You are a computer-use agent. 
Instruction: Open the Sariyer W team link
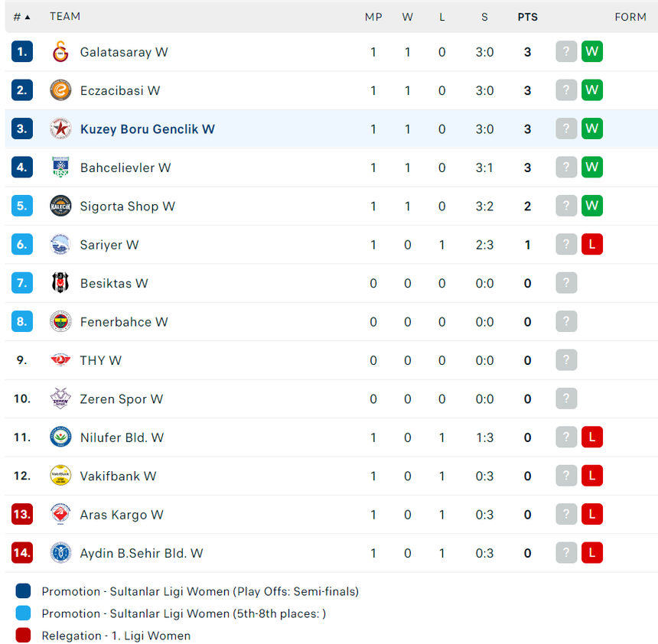109,245
